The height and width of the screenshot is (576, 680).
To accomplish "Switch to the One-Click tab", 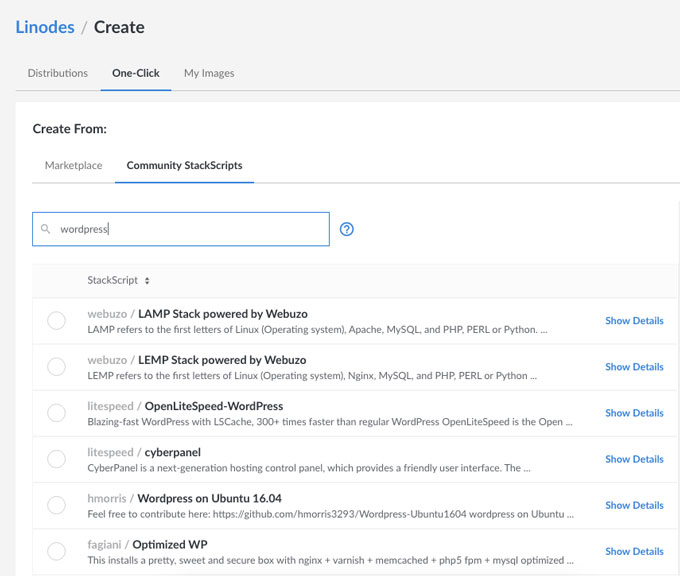I will 136,73.
